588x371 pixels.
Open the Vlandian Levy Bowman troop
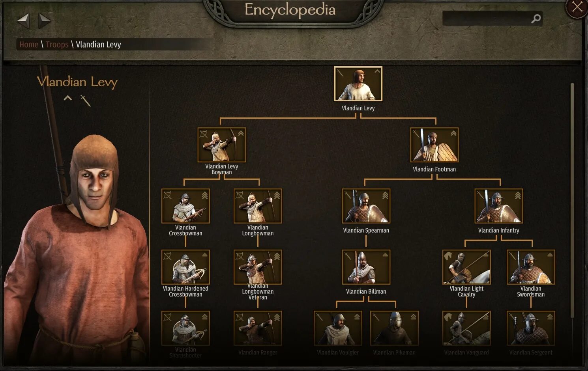click(x=222, y=145)
